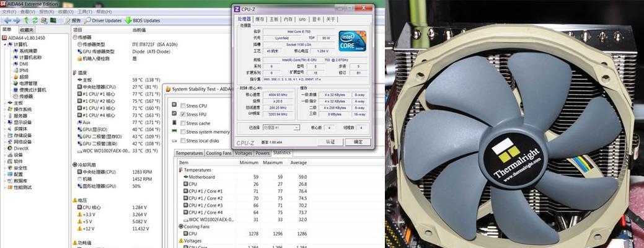The image size is (644, 248).
Task: Click the green monitor chart toolbar icon
Action: (x=53, y=20)
